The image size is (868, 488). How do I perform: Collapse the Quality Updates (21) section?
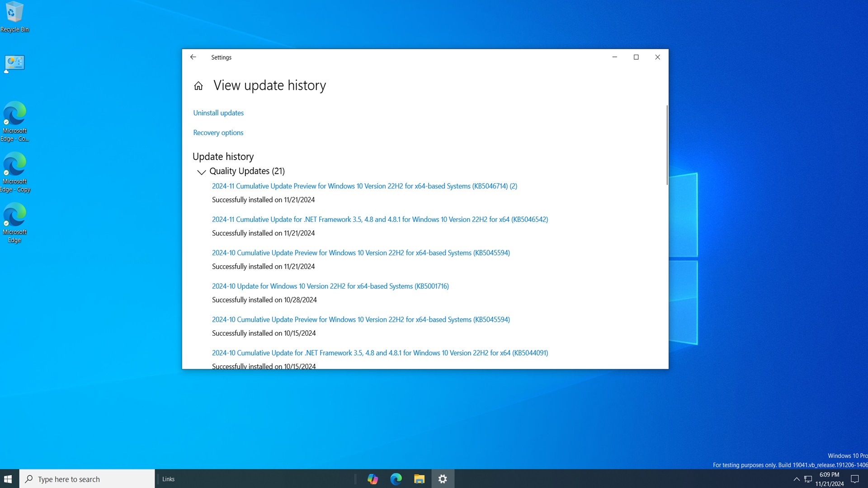coord(201,172)
